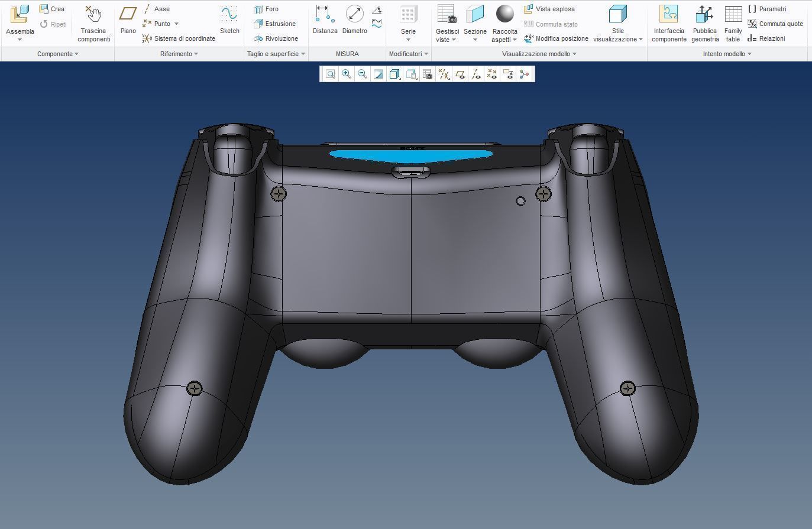Screen dimensions: 812x529
Task: Toggle datum point display
Action: click(492, 74)
